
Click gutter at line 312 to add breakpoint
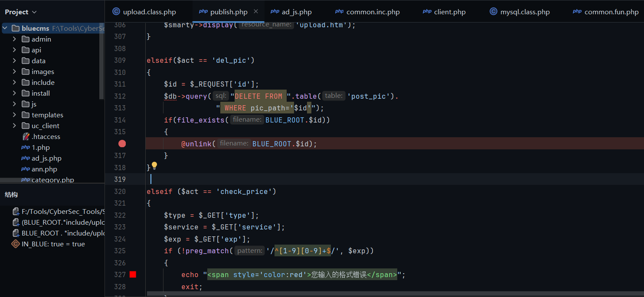coord(122,96)
